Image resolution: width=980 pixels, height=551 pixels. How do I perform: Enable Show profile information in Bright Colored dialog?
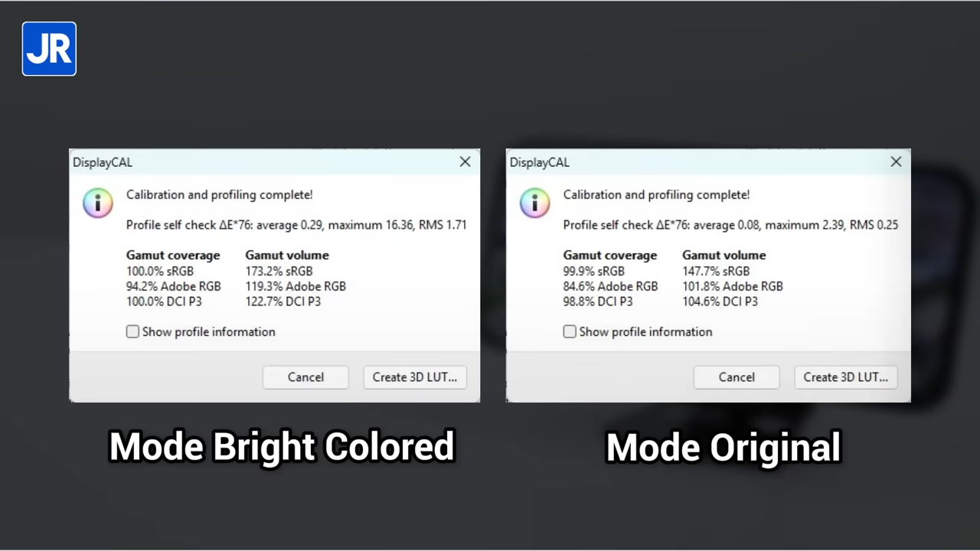point(133,331)
